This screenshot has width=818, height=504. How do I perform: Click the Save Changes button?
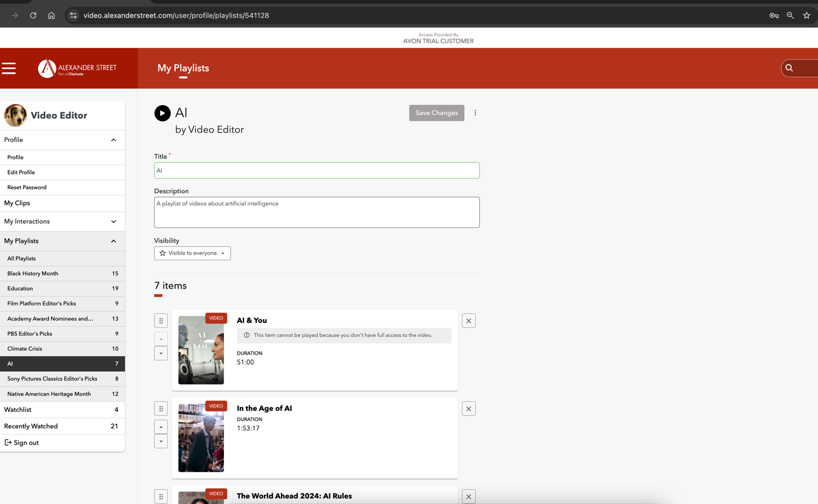point(436,113)
